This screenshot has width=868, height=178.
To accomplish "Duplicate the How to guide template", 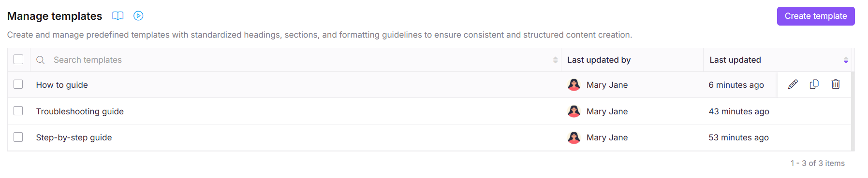I will click(x=814, y=84).
